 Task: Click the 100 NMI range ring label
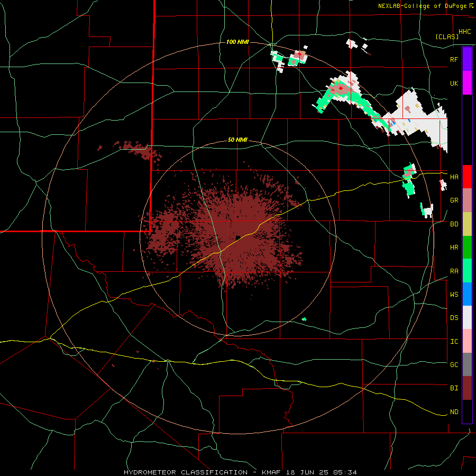237,42
